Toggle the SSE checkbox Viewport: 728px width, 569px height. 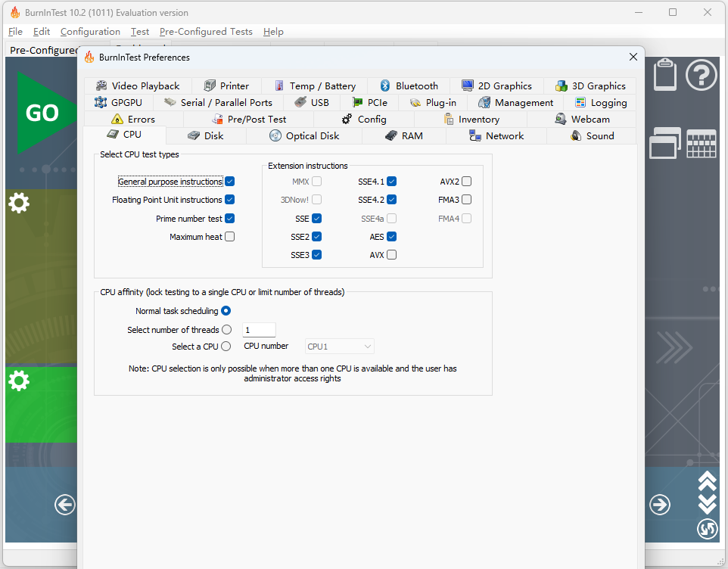pyautogui.click(x=317, y=218)
